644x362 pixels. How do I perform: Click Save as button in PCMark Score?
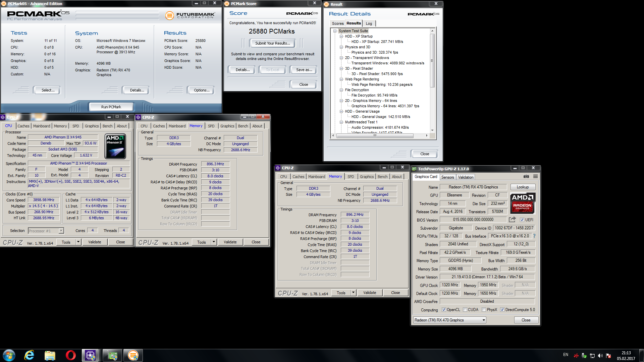304,70
